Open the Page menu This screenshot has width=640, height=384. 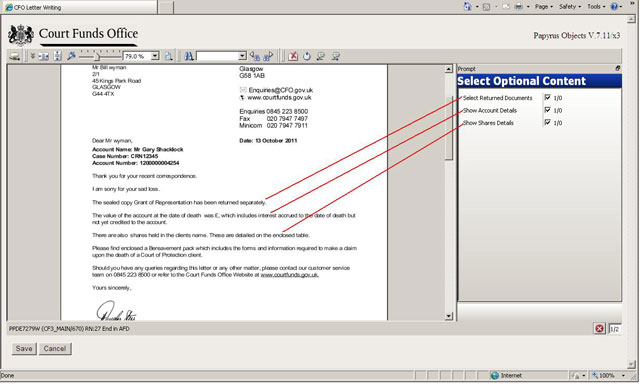(544, 7)
